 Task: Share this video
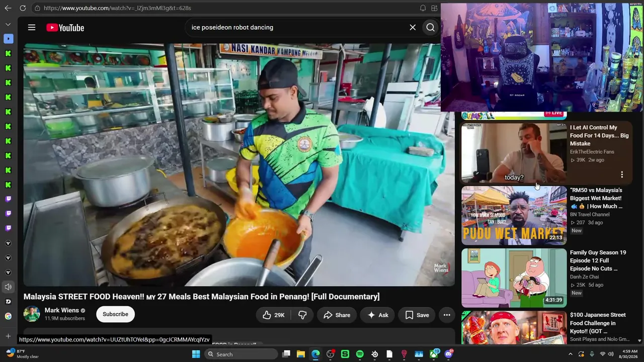(337, 315)
